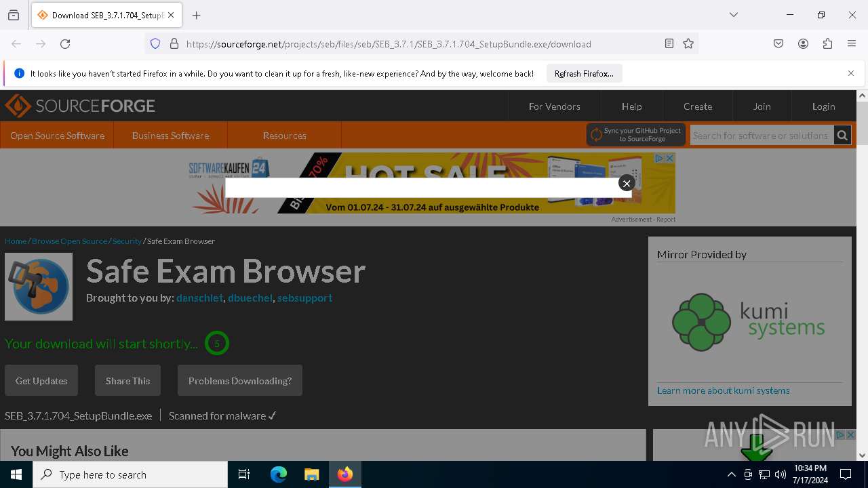Viewport: 868px width, 488px height.
Task: Click the Problems Downloading button
Action: click(240, 380)
